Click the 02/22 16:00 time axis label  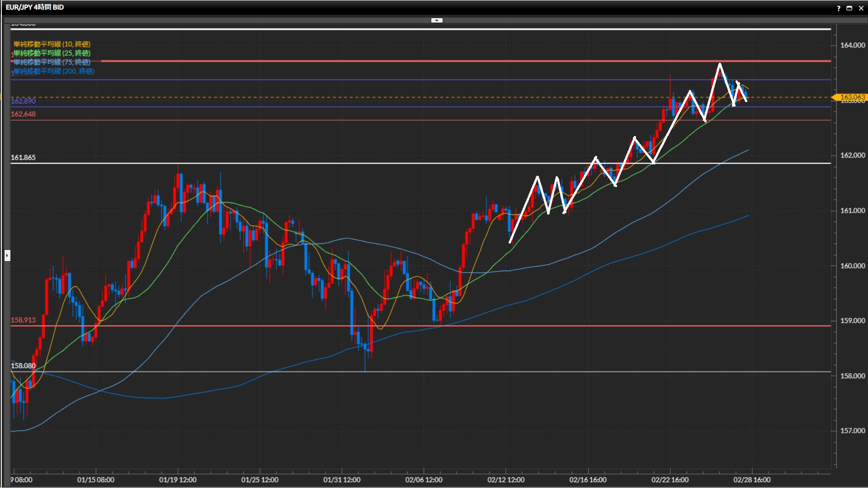click(670, 480)
